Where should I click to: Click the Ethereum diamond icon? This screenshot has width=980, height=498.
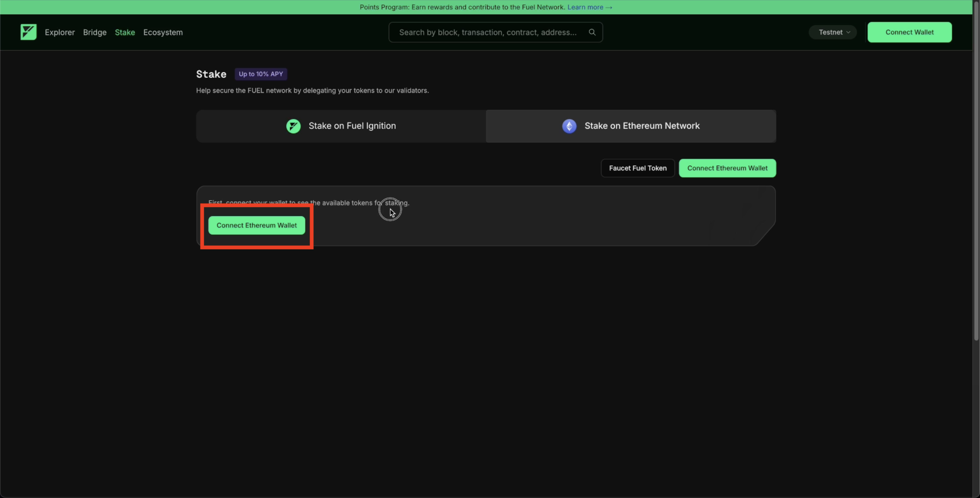[x=569, y=126]
